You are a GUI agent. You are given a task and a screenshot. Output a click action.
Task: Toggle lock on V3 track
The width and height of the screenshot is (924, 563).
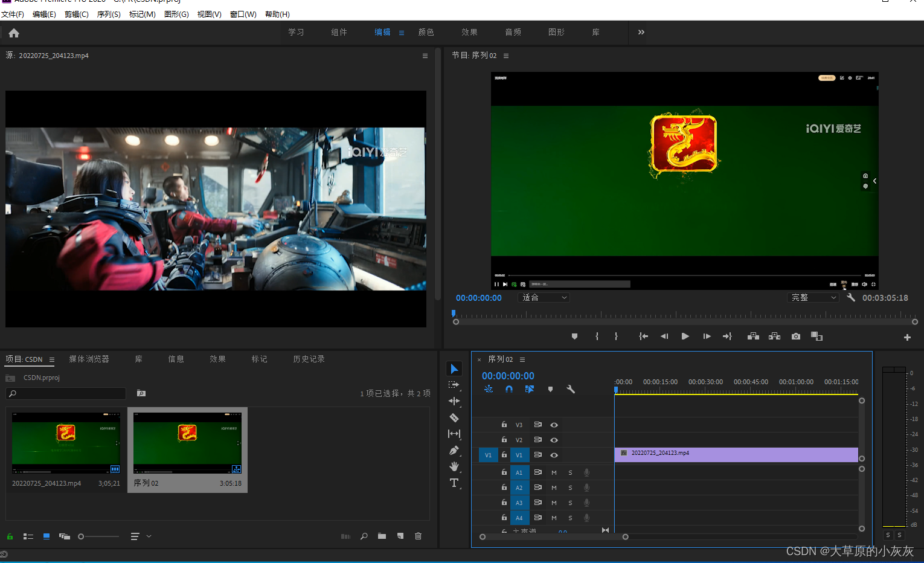click(x=504, y=425)
